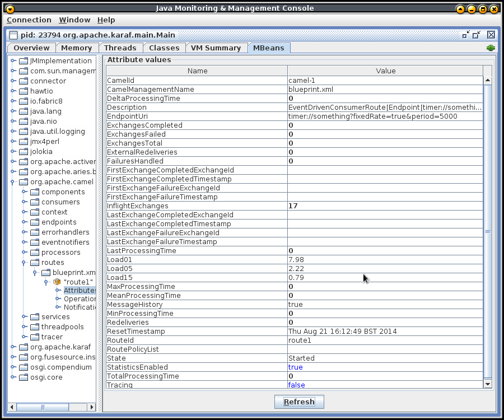
Task: Collapse the routes tree node
Action: click(24, 263)
